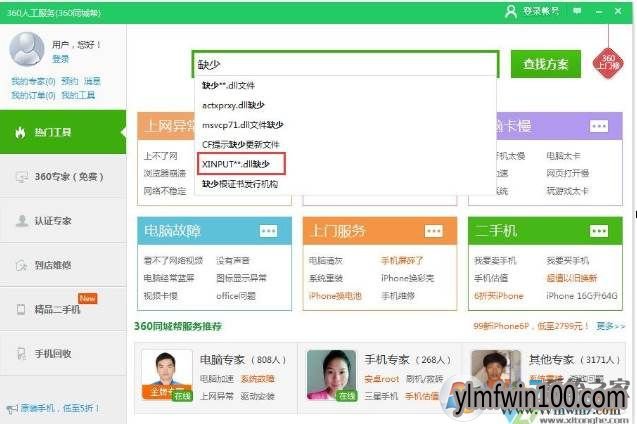Click the 99新iPhone6P promotion link
The height and width of the screenshot is (424, 637).
pyautogui.click(x=531, y=326)
